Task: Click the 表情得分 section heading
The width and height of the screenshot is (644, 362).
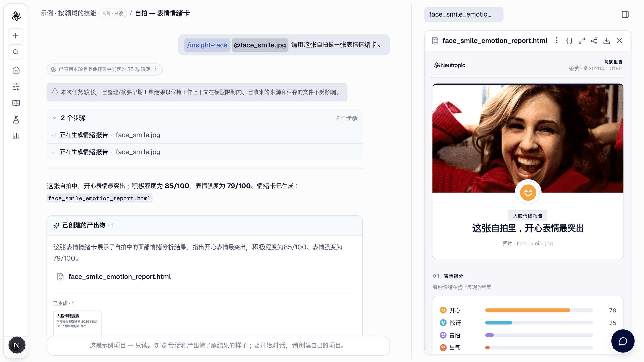Action: click(x=453, y=276)
